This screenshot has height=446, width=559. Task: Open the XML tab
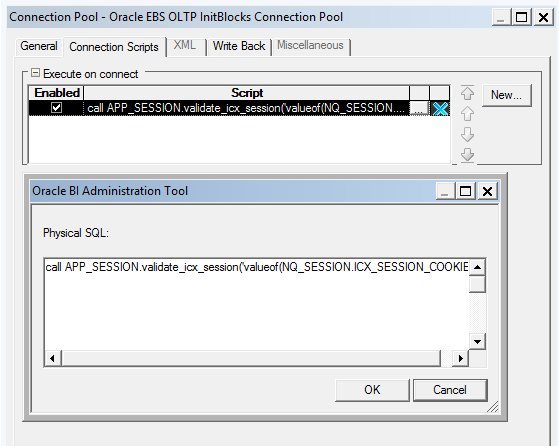[x=185, y=45]
